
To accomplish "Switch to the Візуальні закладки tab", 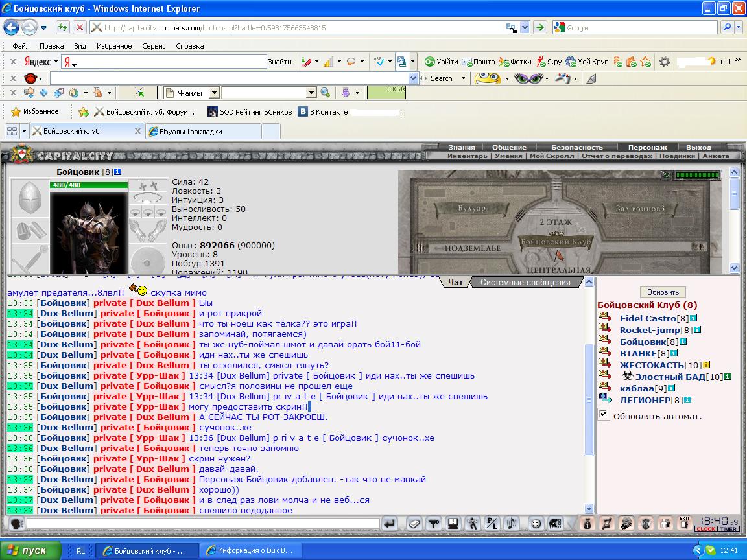I will tap(204, 132).
